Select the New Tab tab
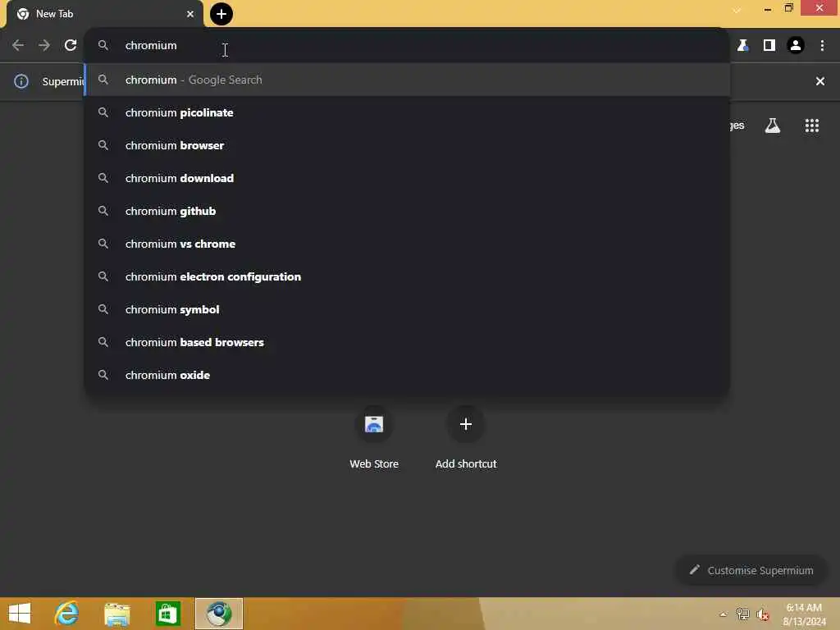 coord(104,14)
